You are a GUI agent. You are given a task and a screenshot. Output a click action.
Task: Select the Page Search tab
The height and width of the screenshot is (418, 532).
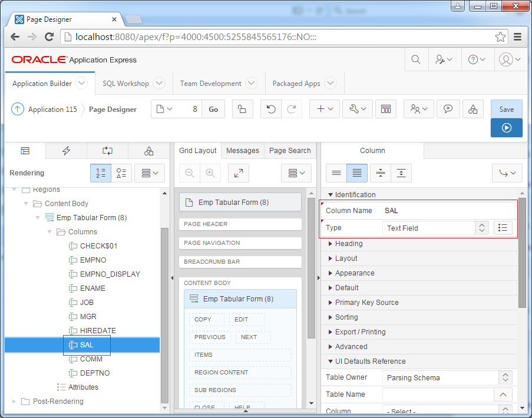click(x=290, y=151)
